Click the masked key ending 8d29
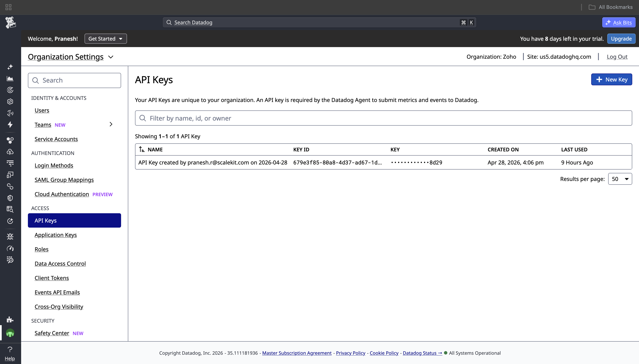The width and height of the screenshot is (639, 364). click(416, 162)
